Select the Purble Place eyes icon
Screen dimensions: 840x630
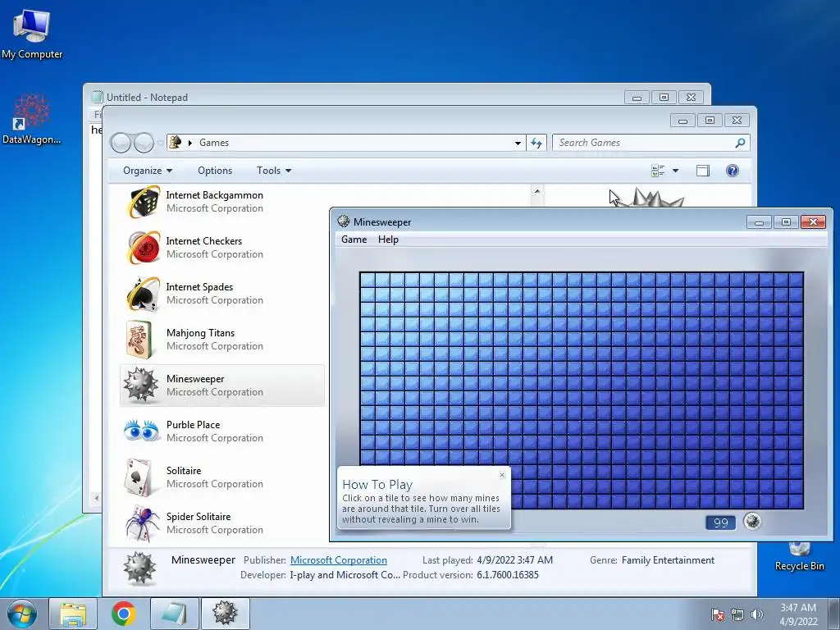[x=141, y=431]
